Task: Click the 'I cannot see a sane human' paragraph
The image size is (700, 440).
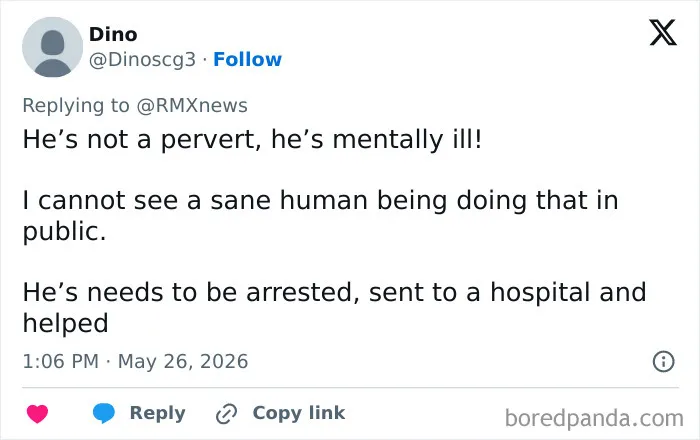Action: click(321, 216)
